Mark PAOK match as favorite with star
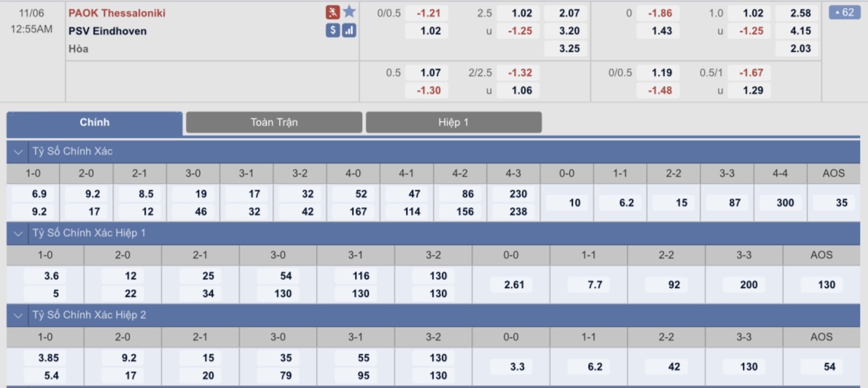 [x=349, y=12]
